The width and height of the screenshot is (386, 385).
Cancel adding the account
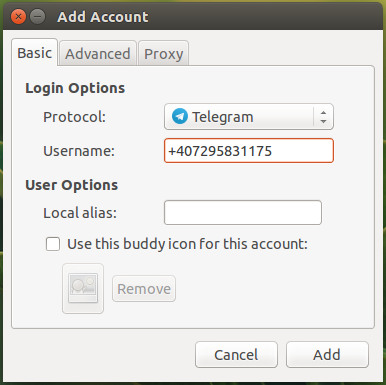236,355
